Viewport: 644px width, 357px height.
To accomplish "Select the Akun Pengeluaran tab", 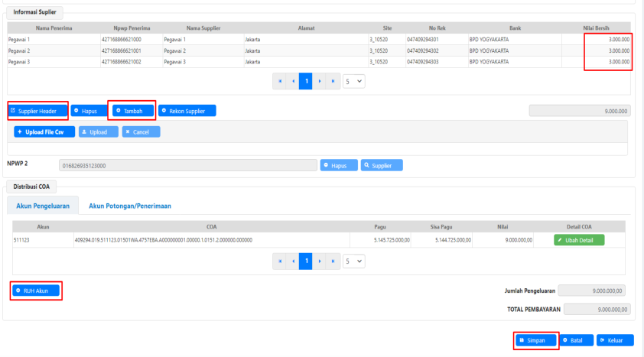I will (43, 206).
